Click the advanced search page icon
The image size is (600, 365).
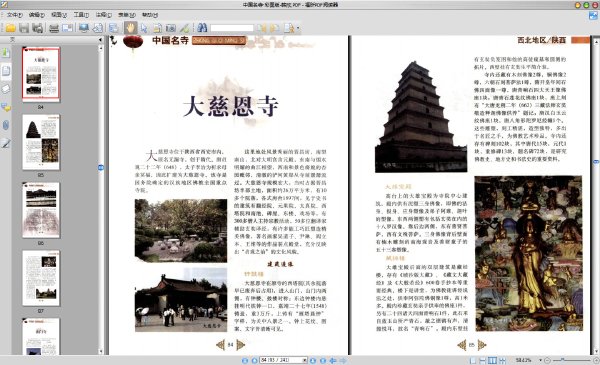coord(289,28)
